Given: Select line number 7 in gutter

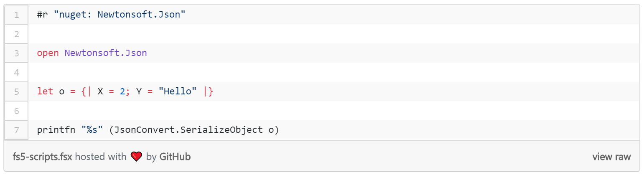Looking at the screenshot, I should (x=17, y=130).
